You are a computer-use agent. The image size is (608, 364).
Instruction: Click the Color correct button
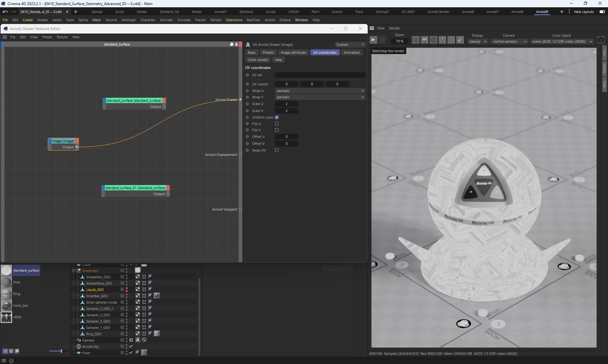258,60
